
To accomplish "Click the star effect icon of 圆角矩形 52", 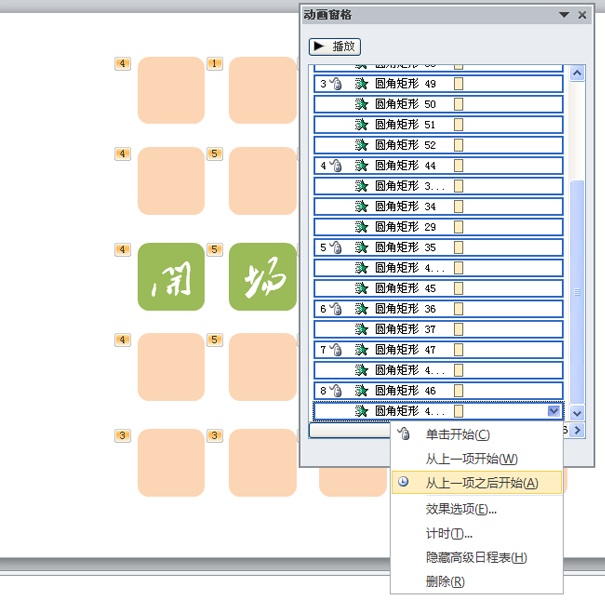I will tap(362, 145).
